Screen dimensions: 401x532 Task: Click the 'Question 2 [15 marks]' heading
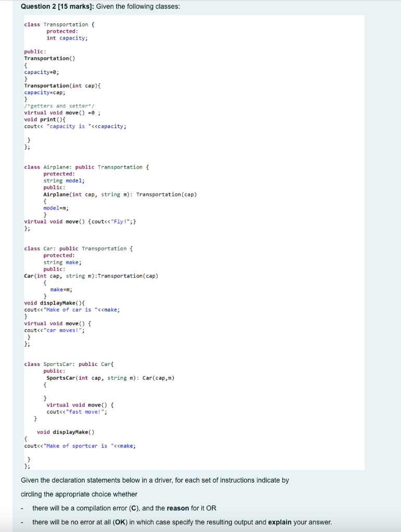[x=57, y=6]
